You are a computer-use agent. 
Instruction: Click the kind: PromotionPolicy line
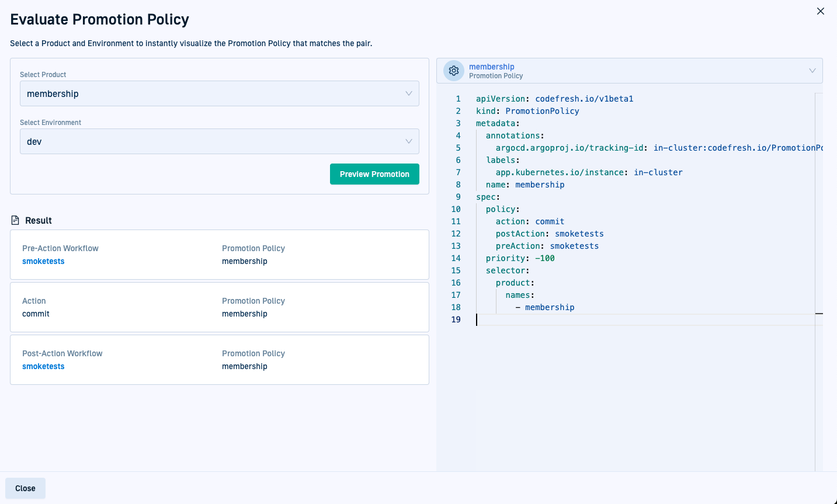(527, 111)
